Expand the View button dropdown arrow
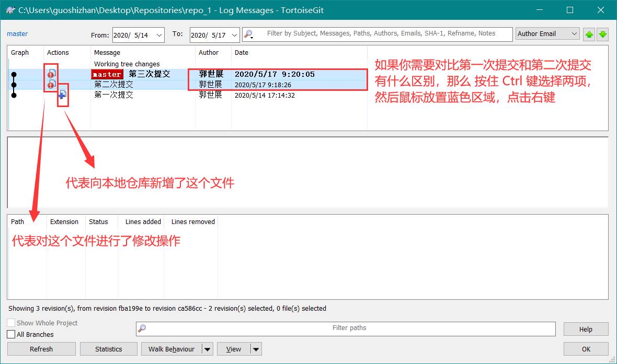 (x=256, y=349)
